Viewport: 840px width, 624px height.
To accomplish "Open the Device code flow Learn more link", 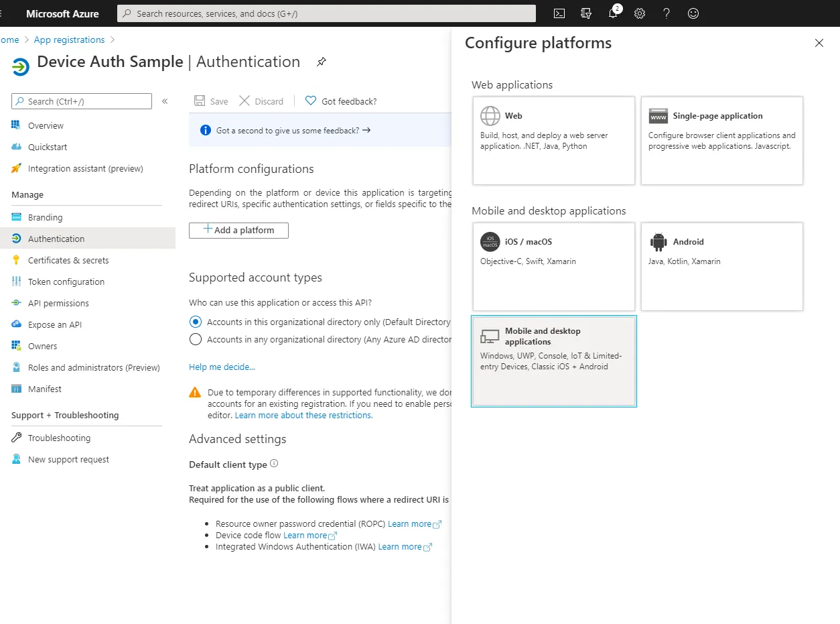I will tap(310, 536).
